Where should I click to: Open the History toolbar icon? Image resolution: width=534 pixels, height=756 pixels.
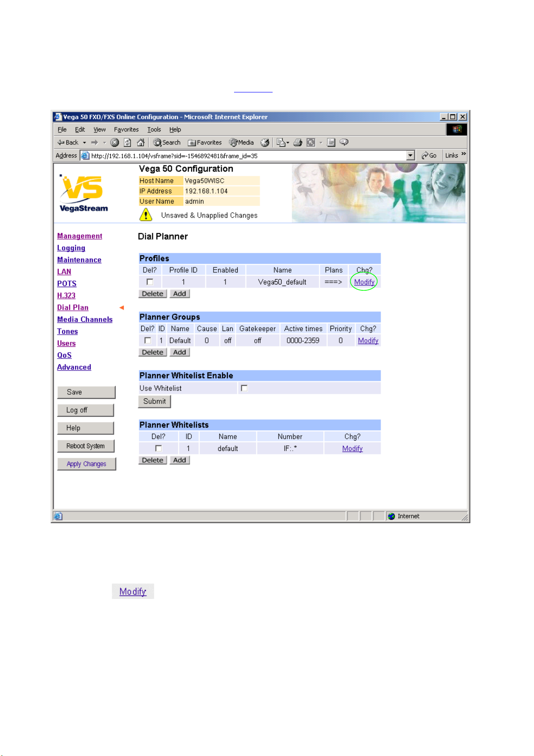(265, 143)
